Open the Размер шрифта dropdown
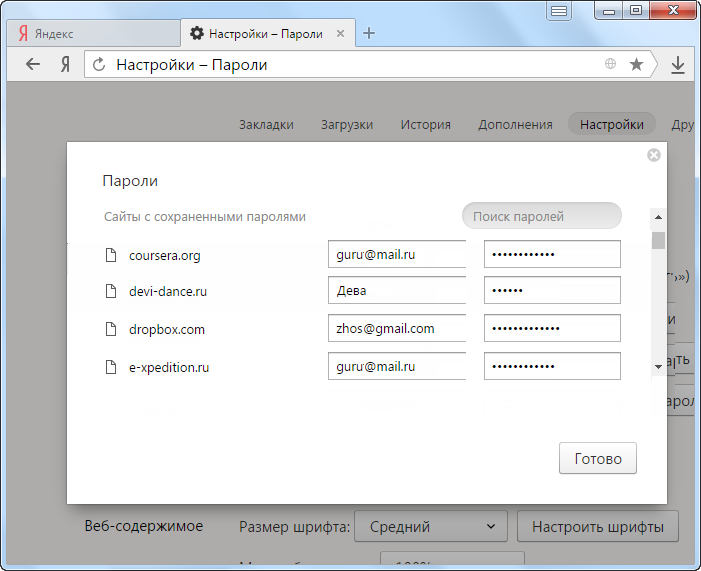Viewport: 701px width, 571px height. tap(431, 527)
